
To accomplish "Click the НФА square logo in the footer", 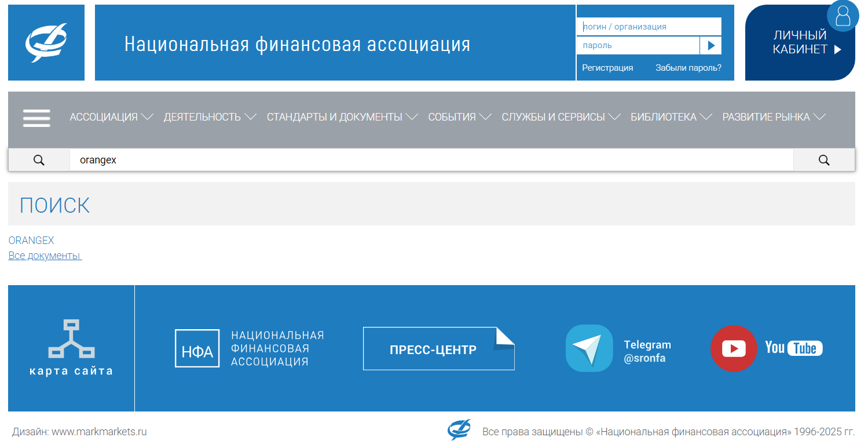I will tap(197, 348).
